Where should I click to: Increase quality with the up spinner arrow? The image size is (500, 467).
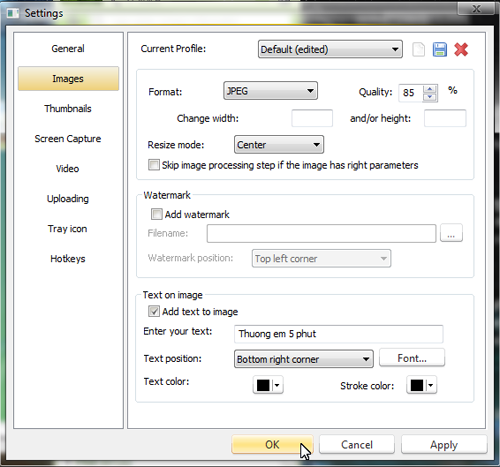tap(430, 89)
